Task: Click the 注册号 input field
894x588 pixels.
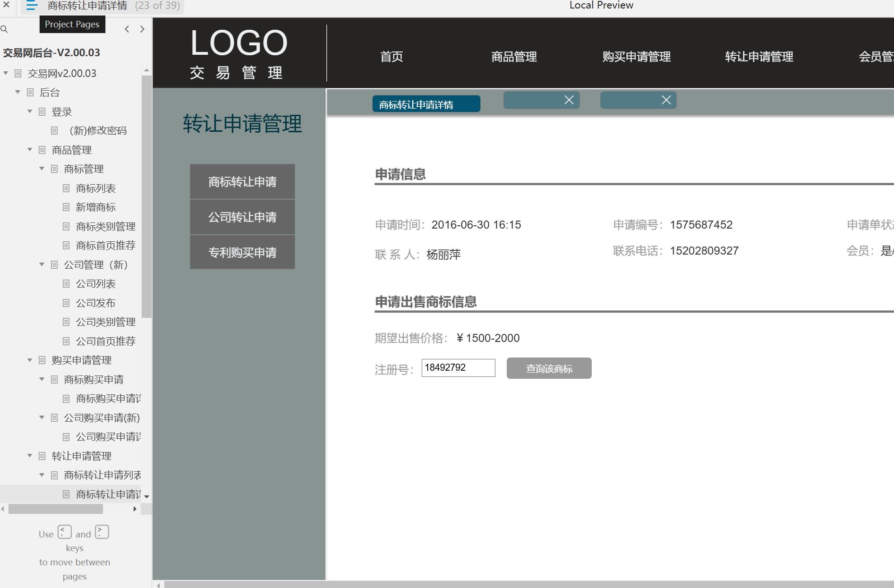Action: point(458,368)
